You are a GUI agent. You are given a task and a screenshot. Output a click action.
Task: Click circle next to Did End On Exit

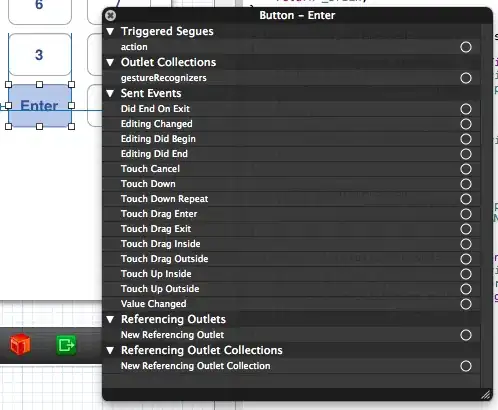point(466,109)
